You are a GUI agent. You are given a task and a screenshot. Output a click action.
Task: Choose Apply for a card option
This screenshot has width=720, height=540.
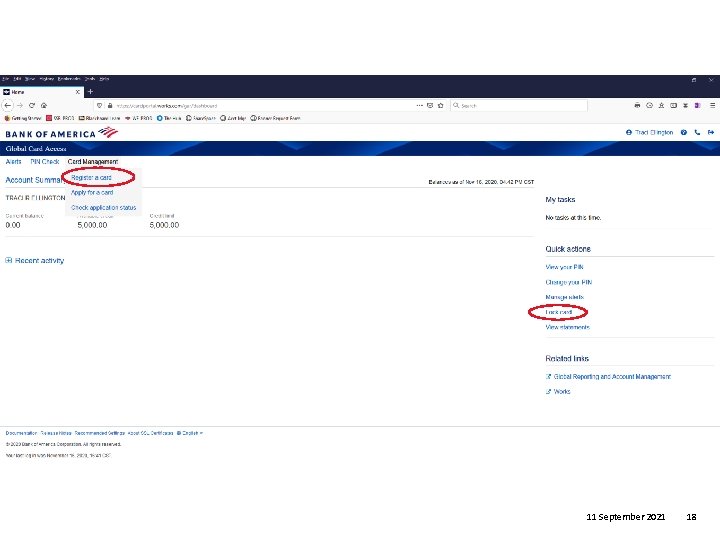(92, 192)
